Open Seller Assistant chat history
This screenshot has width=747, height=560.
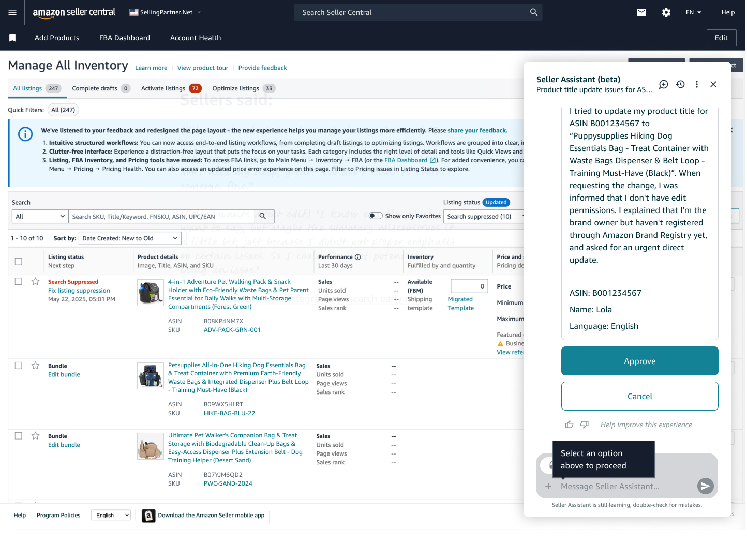680,84
